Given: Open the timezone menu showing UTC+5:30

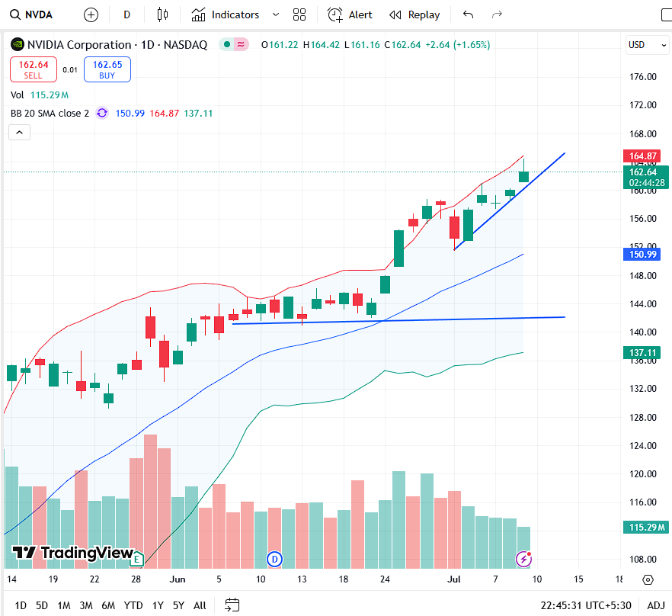Looking at the screenshot, I should pos(586,605).
